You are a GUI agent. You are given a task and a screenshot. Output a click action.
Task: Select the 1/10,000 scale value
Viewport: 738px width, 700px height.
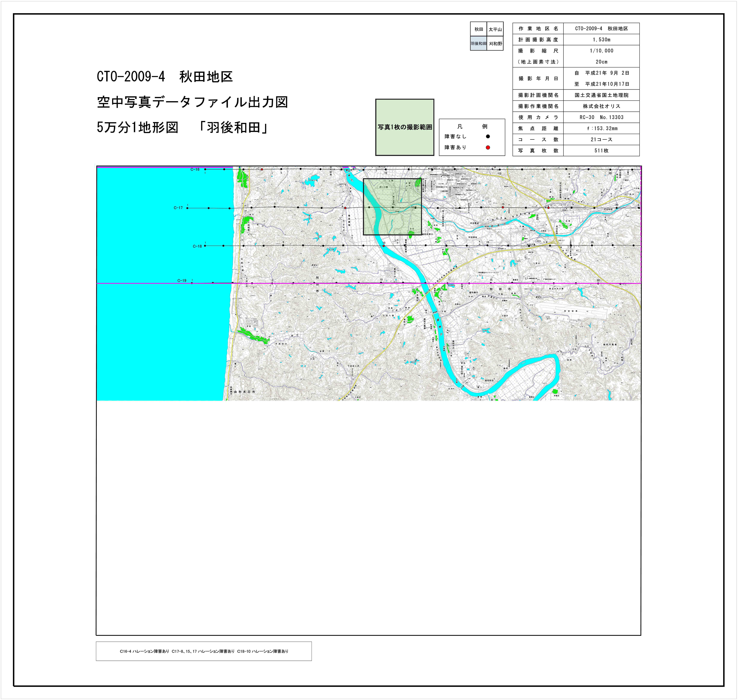pos(601,51)
